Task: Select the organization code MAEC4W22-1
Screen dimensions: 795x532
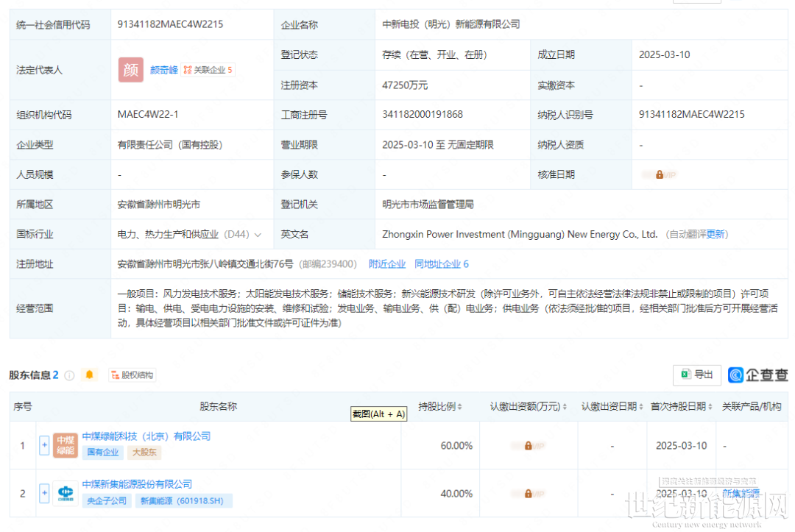Action: (x=147, y=115)
